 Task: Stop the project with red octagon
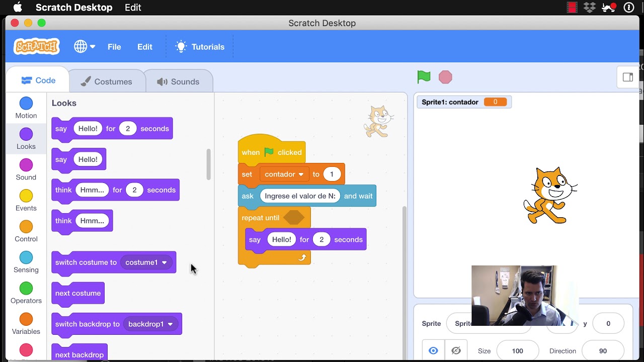click(445, 77)
